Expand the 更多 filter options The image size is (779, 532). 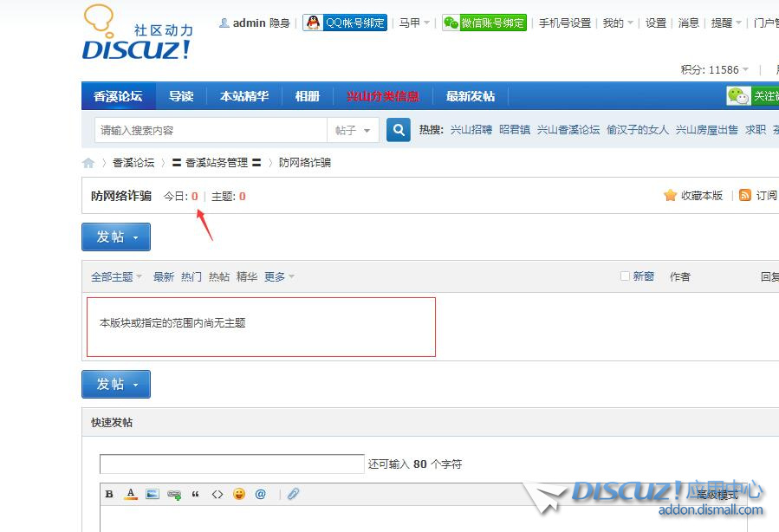pyautogui.click(x=279, y=276)
